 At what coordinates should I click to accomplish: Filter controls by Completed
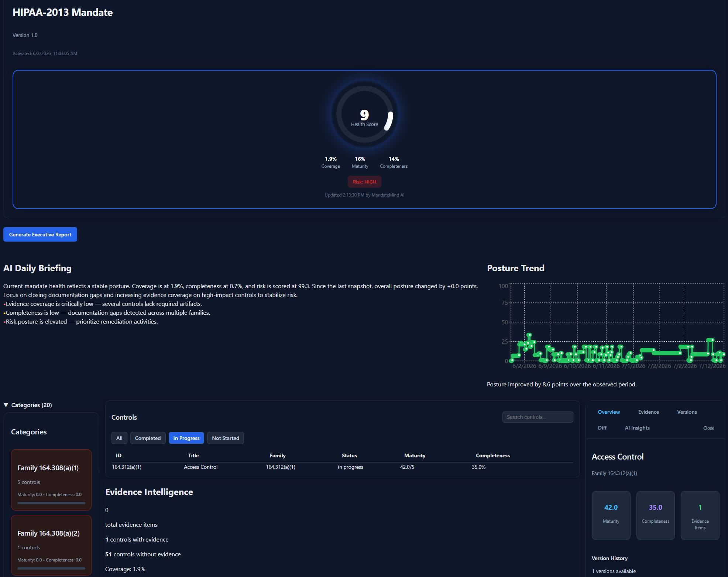click(148, 438)
